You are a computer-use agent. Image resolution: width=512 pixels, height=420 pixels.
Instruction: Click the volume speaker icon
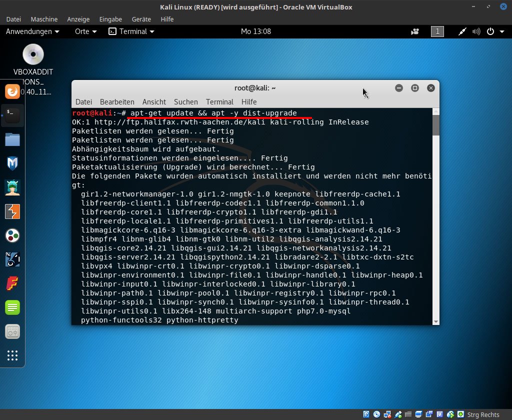pos(476,31)
